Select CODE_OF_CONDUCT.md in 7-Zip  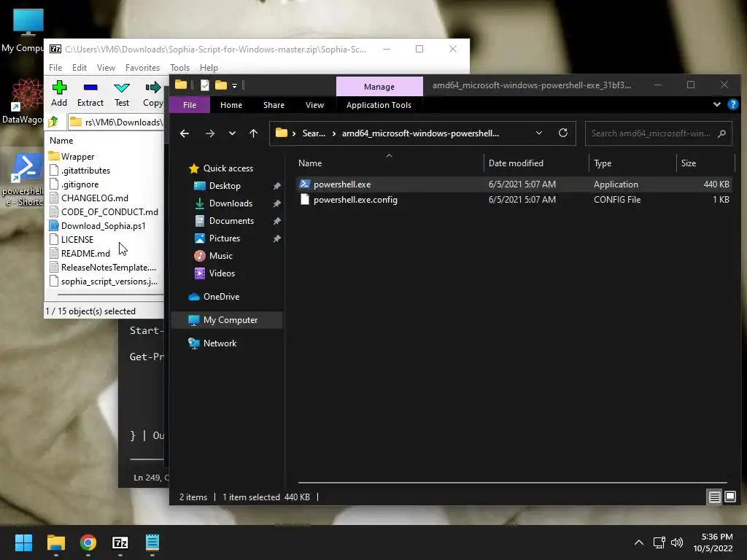(x=104, y=212)
